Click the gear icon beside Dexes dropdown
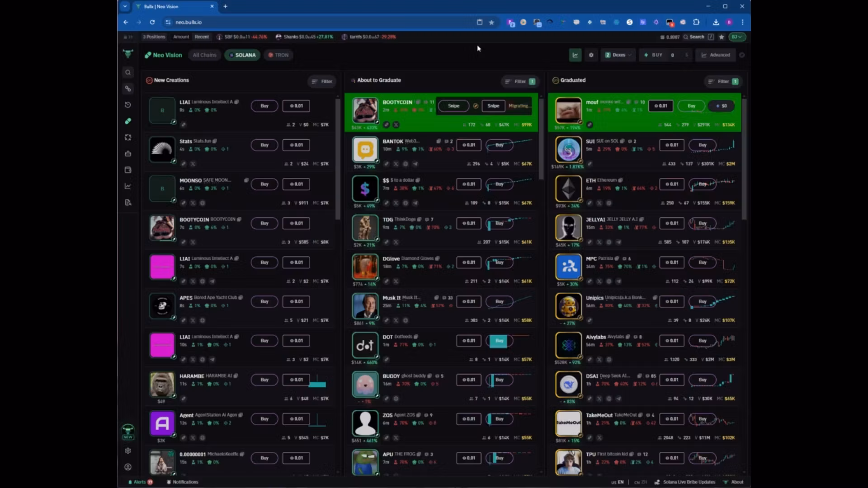The image size is (868, 488). click(591, 55)
